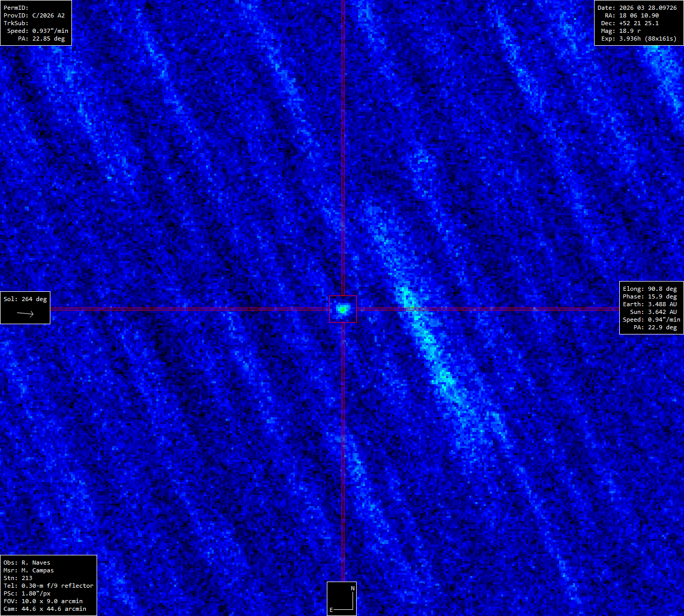The width and height of the screenshot is (684, 616).
Task: Click the N-E compass orientation indicator
Action: pyautogui.click(x=342, y=599)
